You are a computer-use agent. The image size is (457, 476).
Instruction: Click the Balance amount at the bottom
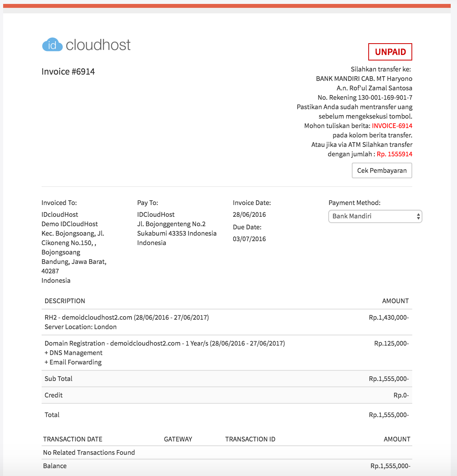(388, 466)
